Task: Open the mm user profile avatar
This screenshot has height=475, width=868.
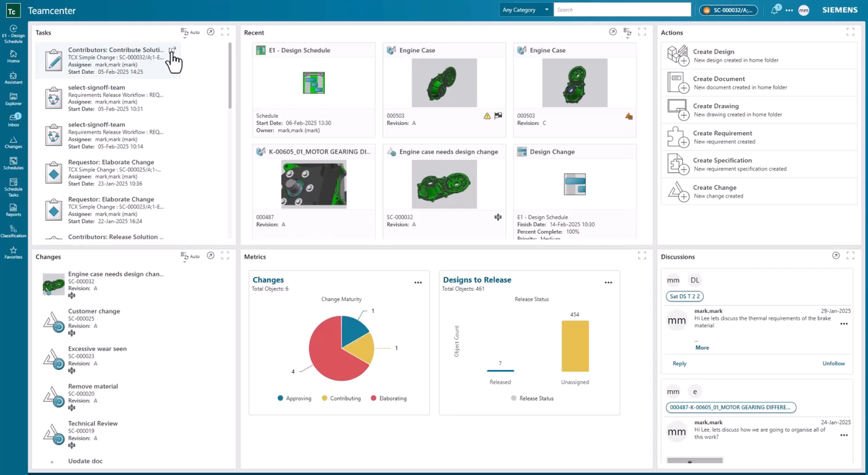Action: 804,10
